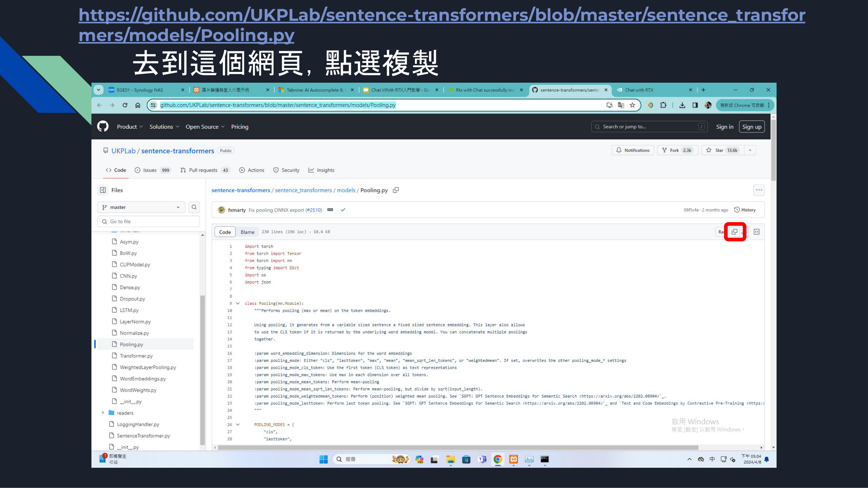Switch to Code view toggle
This screenshot has width=868, height=488.
[225, 232]
